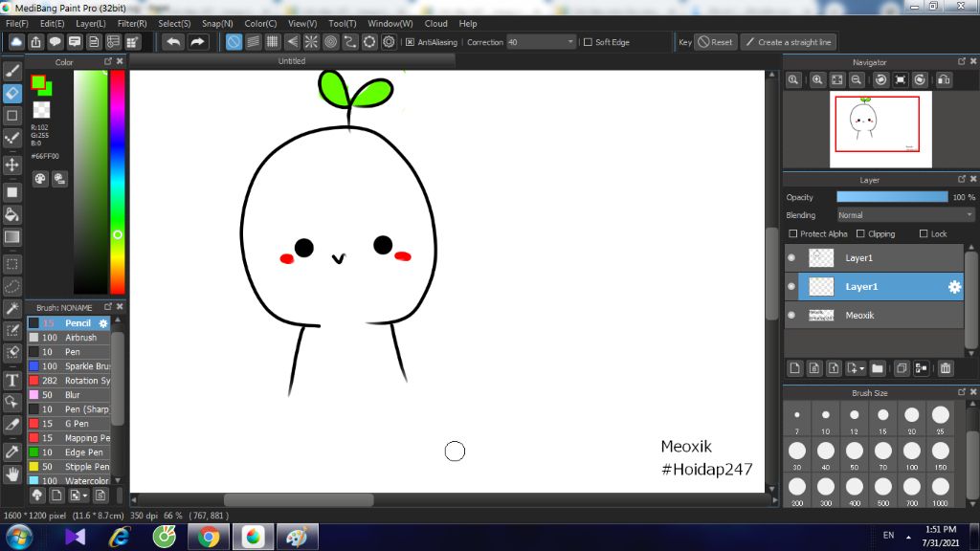The height and width of the screenshot is (551, 980).
Task: Select the Hand tool
Action: (11, 474)
